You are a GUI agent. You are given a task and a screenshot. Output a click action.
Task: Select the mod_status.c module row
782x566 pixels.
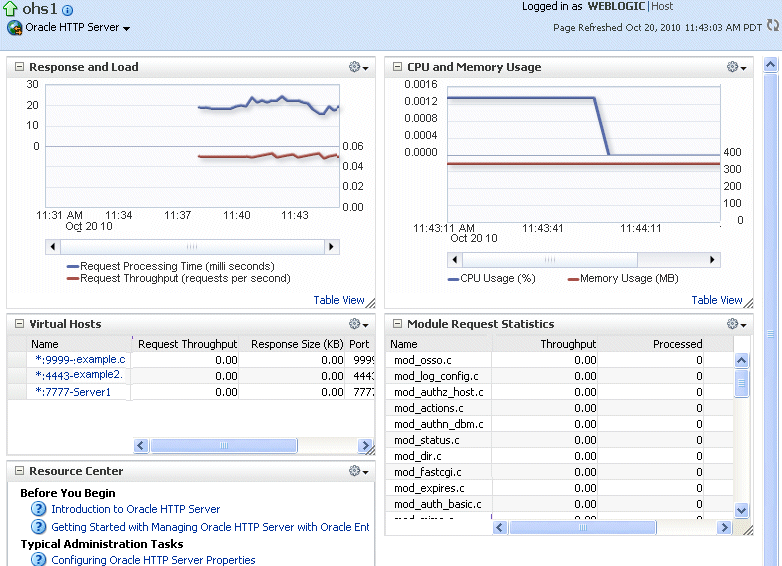[x=560, y=440]
